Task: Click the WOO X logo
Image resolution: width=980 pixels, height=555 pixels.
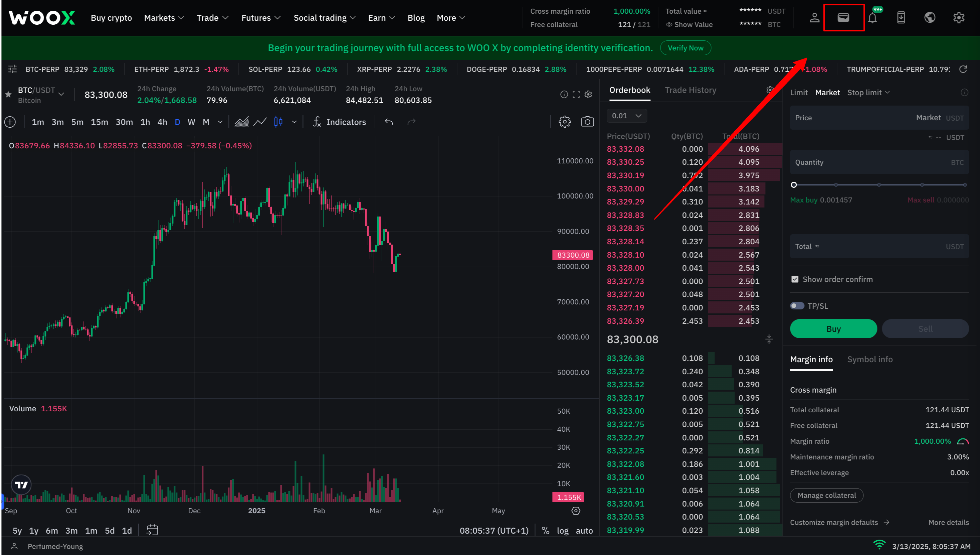Action: [42, 17]
